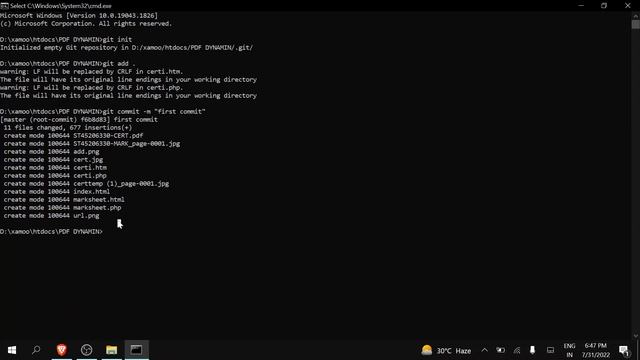Click 'add.png' create mode line

pyautogui.click(x=51, y=151)
